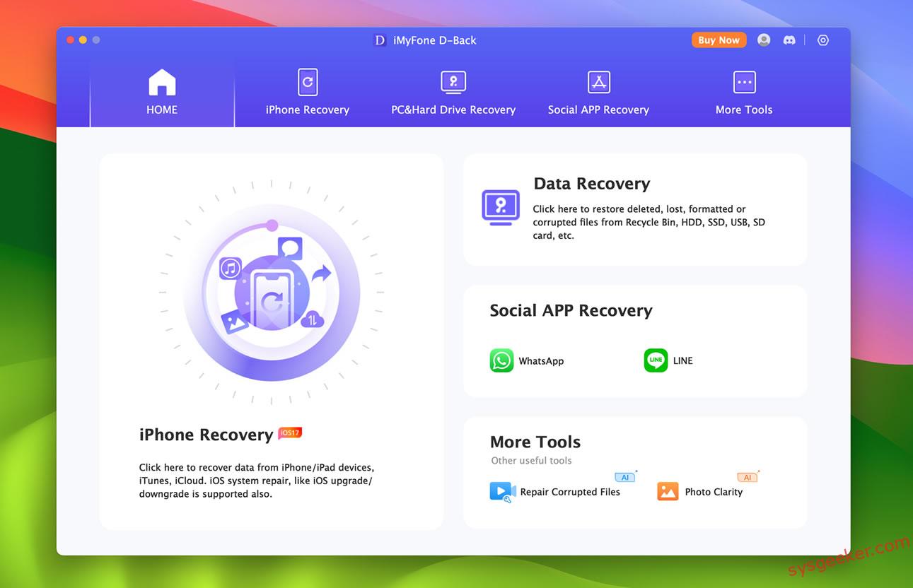This screenshot has width=913, height=588.
Task: Click the Buy Now button
Action: [719, 40]
